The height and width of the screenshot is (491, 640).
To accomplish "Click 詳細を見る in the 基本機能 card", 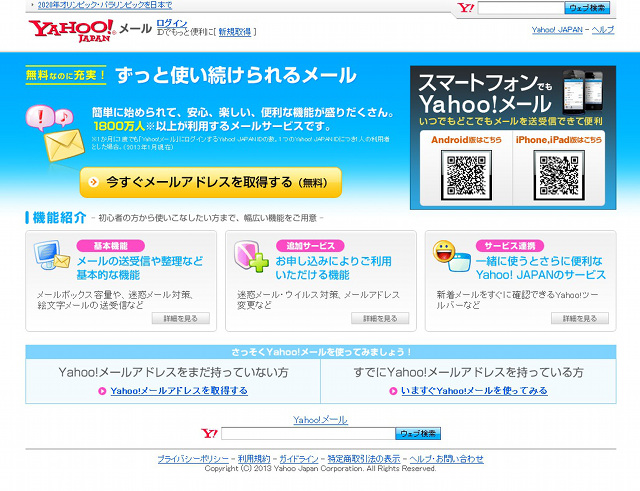I will pos(181,318).
